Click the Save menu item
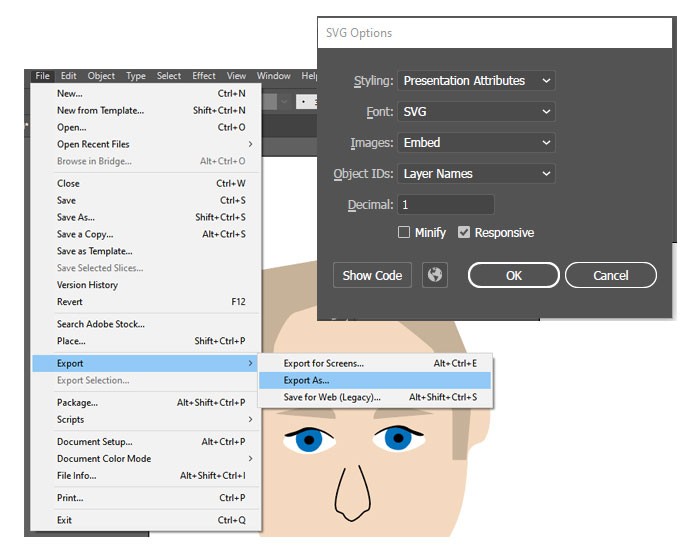Viewport: 689px width, 557px height. pos(146,200)
